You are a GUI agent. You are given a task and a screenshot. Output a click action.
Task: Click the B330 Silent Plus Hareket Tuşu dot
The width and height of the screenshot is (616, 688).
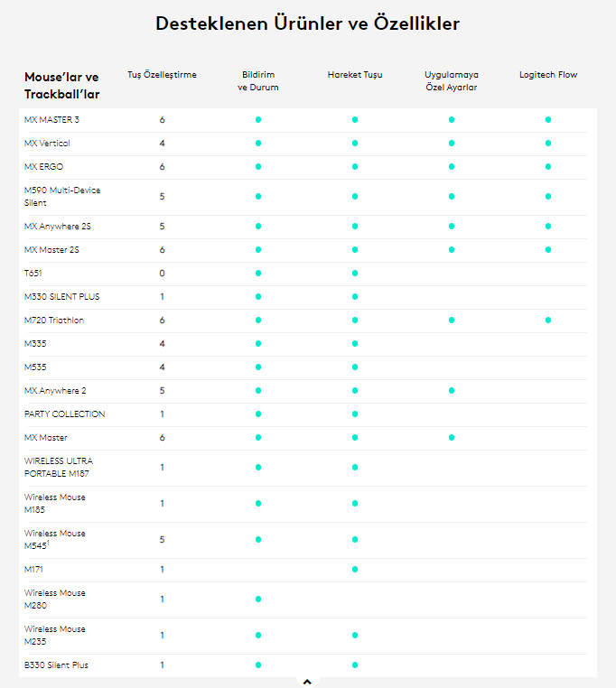click(x=355, y=665)
